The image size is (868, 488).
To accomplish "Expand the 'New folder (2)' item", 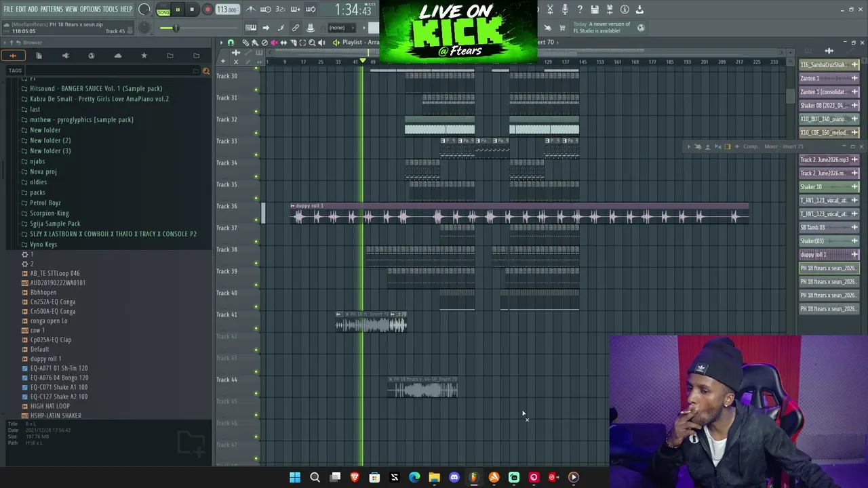I will (x=50, y=140).
